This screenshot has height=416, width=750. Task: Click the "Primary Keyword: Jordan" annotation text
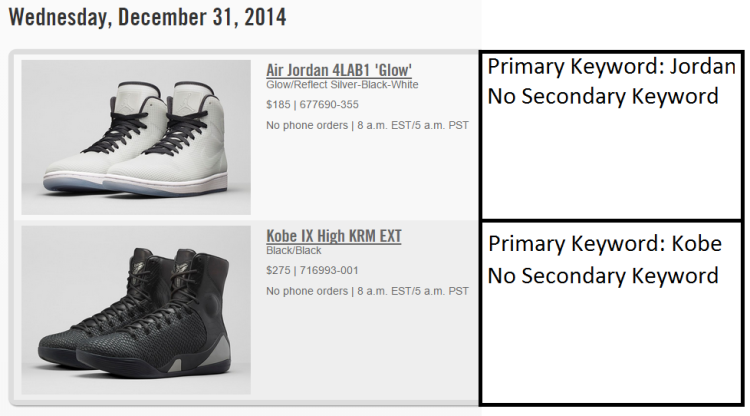(x=612, y=68)
